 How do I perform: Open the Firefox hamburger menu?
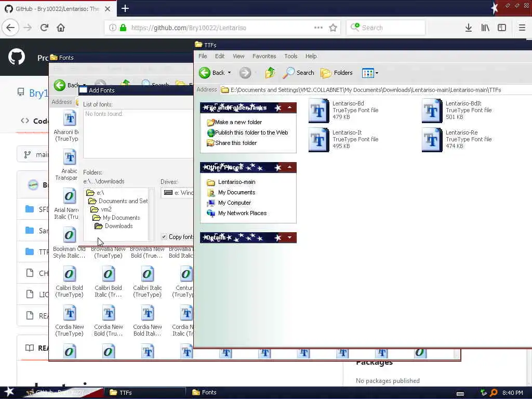pyautogui.click(x=522, y=28)
